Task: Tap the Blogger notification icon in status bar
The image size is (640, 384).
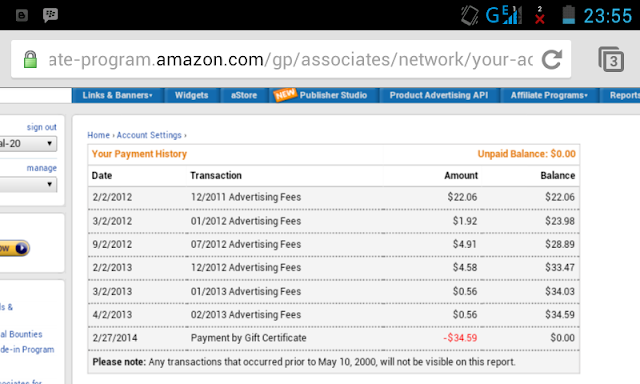Action: click(22, 16)
